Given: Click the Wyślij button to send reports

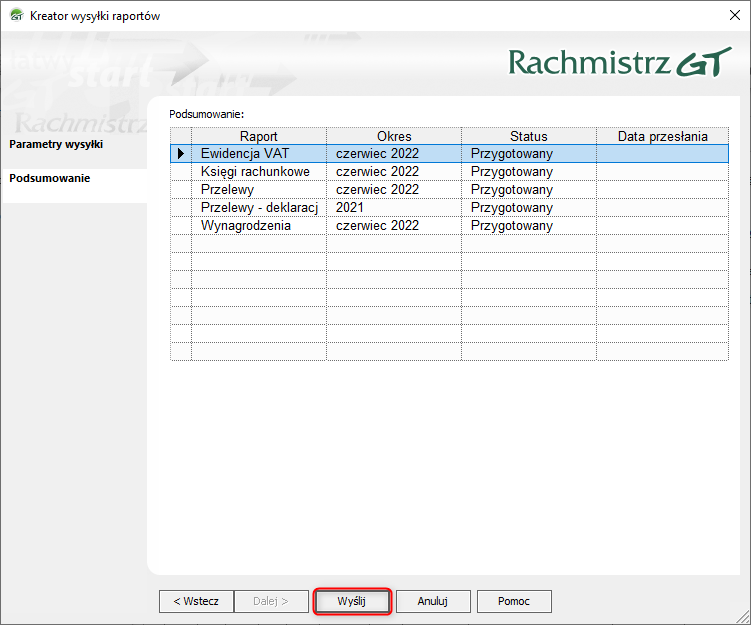Looking at the screenshot, I should [x=352, y=601].
